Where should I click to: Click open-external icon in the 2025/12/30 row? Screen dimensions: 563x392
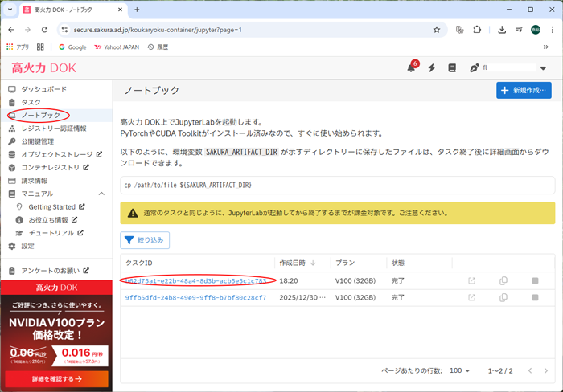coord(472,297)
